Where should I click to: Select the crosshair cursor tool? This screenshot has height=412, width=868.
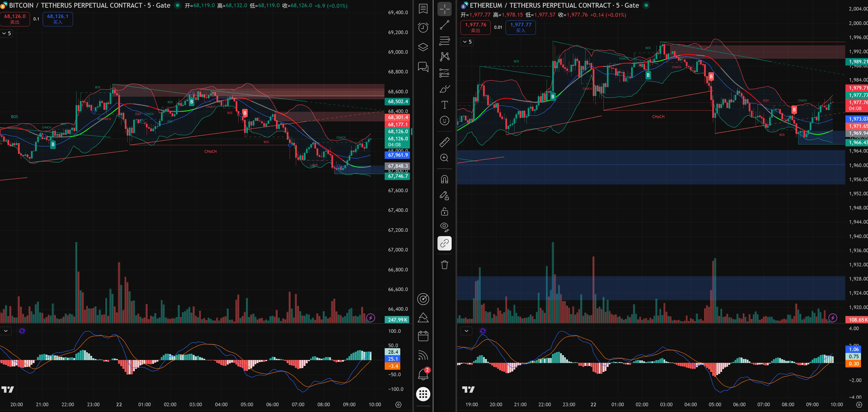(x=444, y=9)
